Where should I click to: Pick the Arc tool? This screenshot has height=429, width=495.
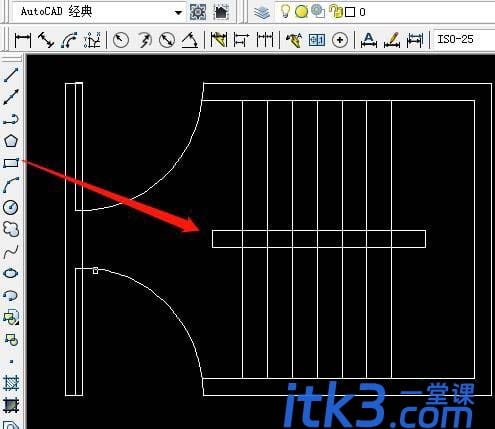tap(11, 185)
